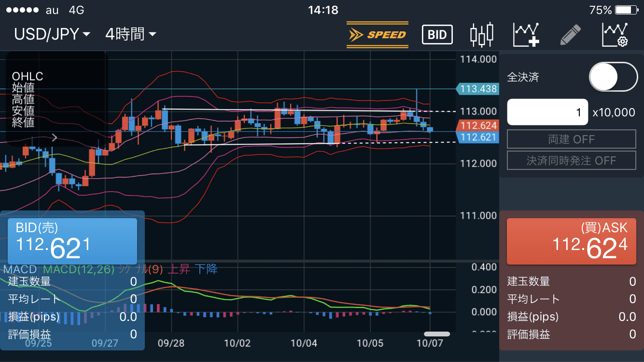Viewport: 644px width, 362px height.
Task: Select the 112.624 ask price label
Action: pyautogui.click(x=478, y=125)
